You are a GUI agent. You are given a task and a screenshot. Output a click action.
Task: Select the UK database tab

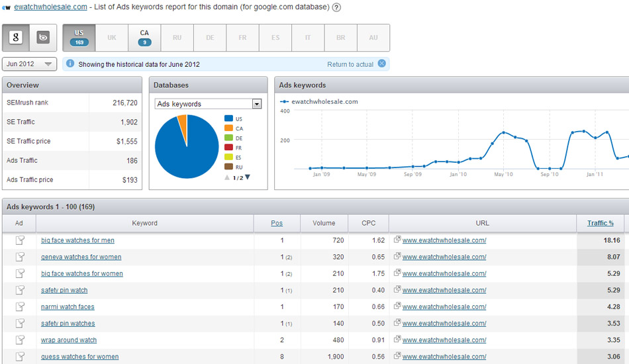(111, 38)
